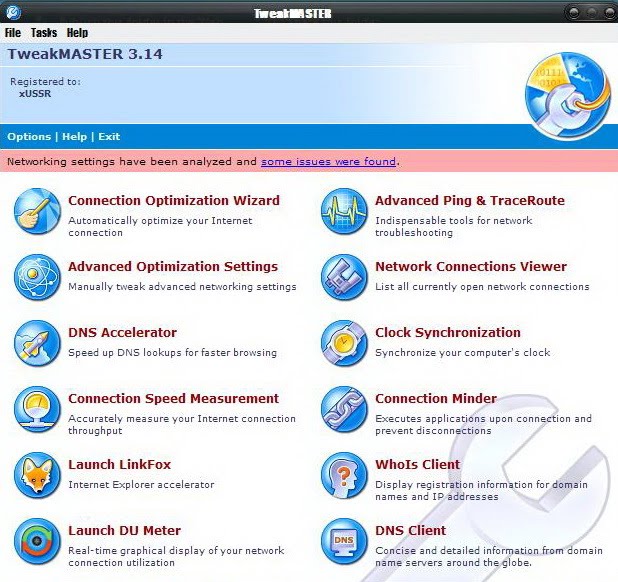Open Network Connections Viewer title
This screenshot has height=582, width=618.
click(x=471, y=267)
